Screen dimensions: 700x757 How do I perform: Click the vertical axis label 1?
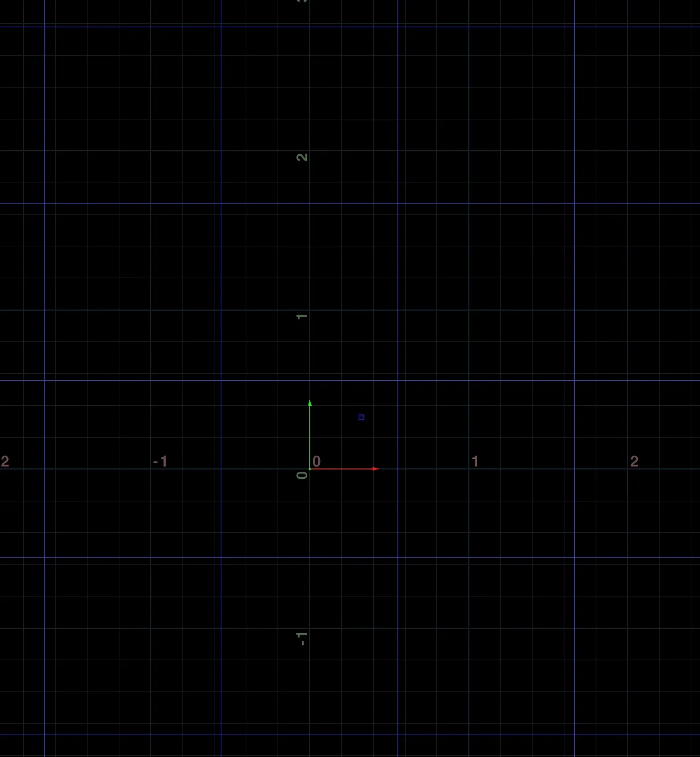302,316
